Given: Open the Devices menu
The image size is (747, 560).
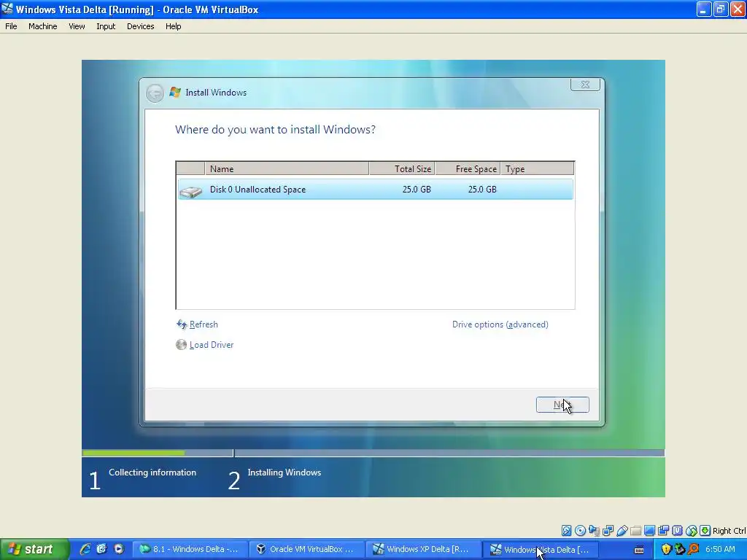Looking at the screenshot, I should (141, 26).
